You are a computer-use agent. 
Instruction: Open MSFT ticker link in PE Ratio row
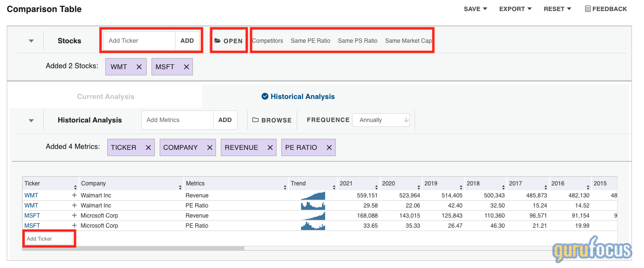[32, 226]
